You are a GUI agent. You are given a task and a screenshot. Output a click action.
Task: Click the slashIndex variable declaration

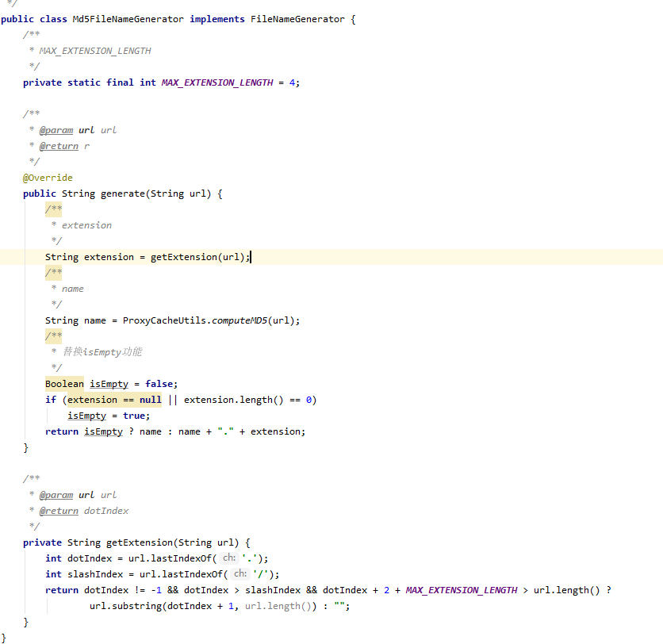[95, 574]
